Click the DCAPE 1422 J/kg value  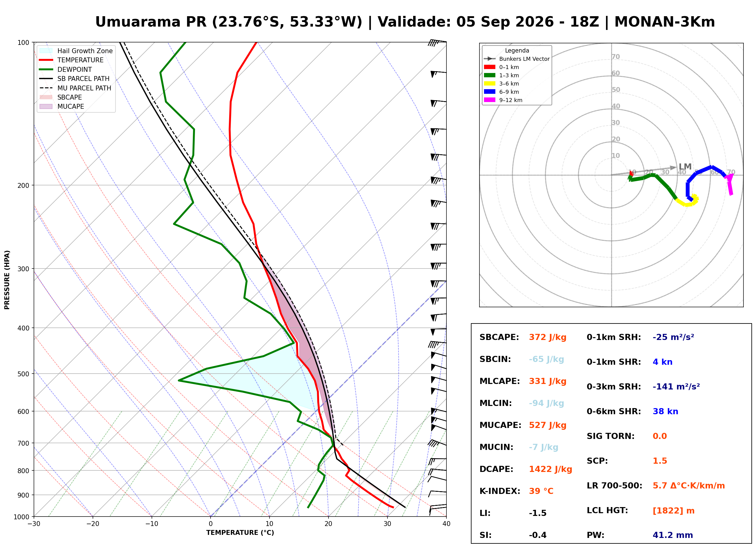click(x=551, y=469)
